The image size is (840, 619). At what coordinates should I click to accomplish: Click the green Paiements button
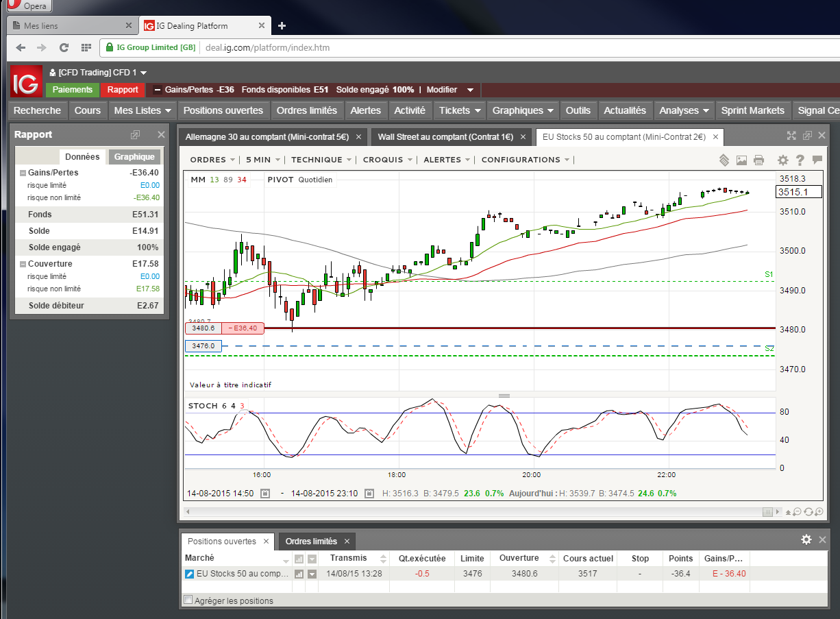(73, 90)
